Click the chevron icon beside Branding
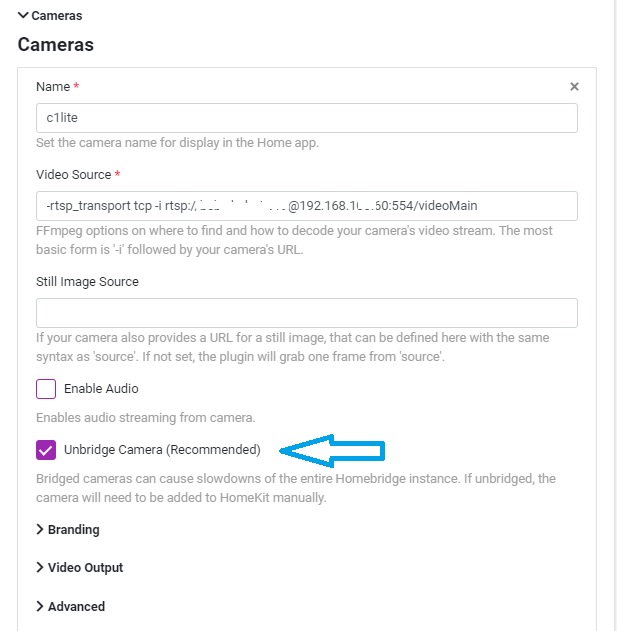This screenshot has width=617, height=631. [x=40, y=529]
